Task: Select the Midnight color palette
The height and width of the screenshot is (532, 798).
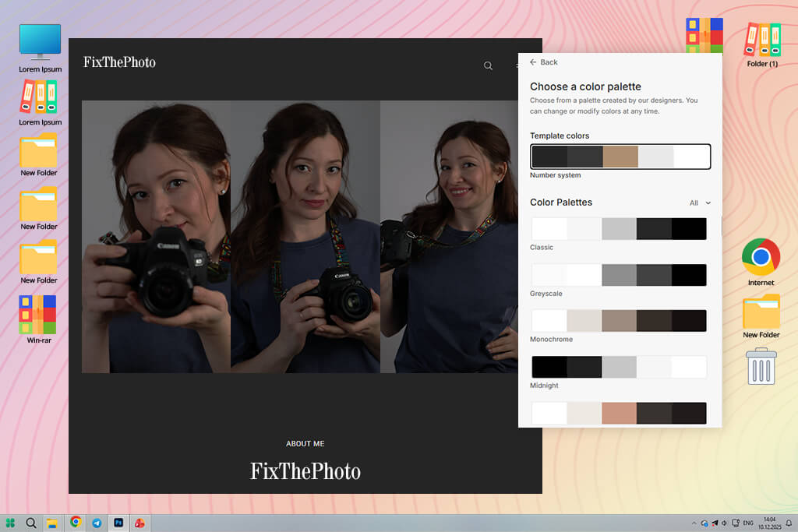Action: click(x=619, y=367)
